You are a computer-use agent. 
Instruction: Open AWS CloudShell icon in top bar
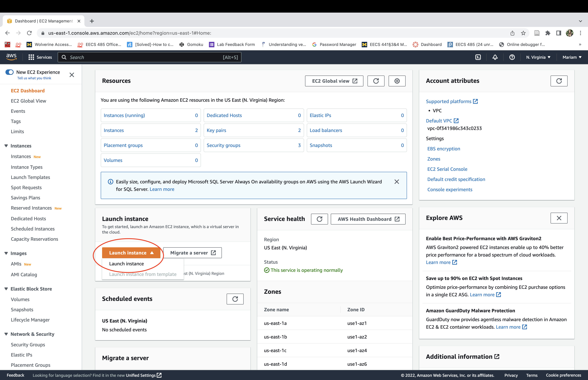pos(478,57)
